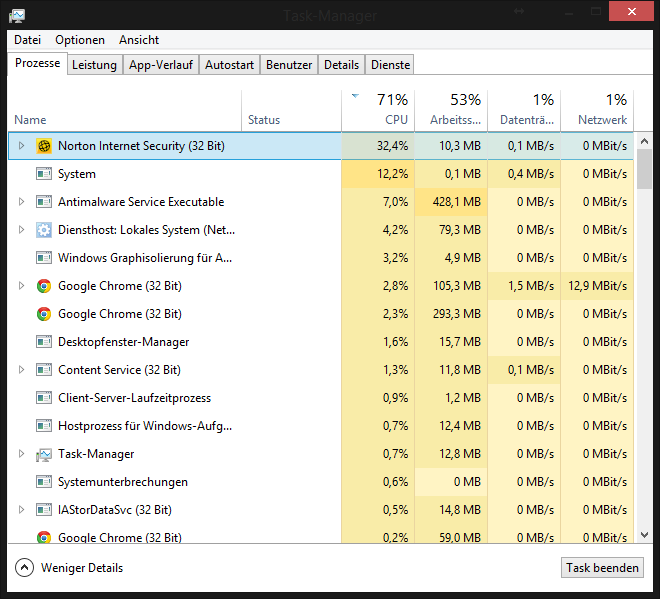Click the 1,5 MB/s disk cell

click(524, 286)
